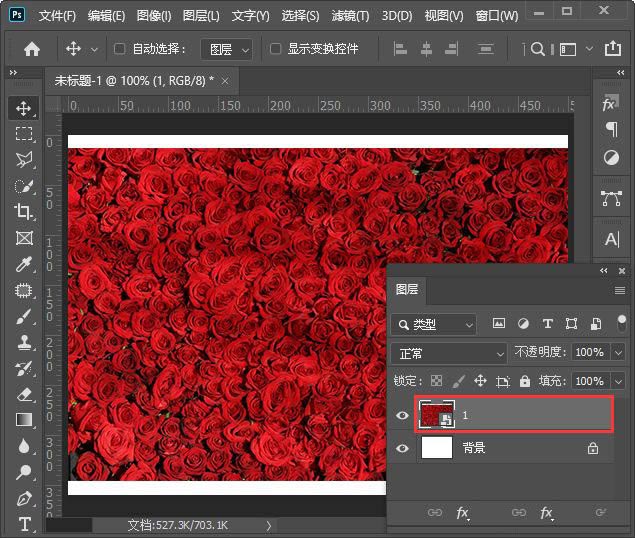Choose the Eraser tool
The width and height of the screenshot is (635, 538).
(x=24, y=394)
